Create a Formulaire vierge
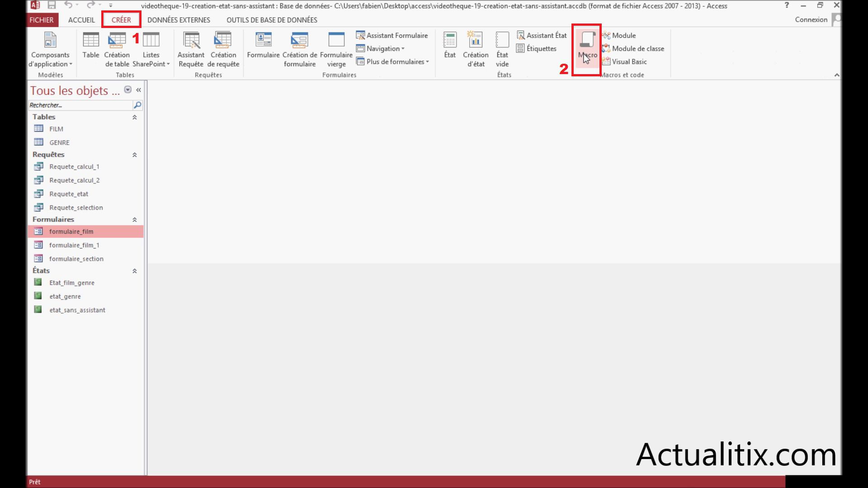The width and height of the screenshot is (868, 488). (x=336, y=50)
